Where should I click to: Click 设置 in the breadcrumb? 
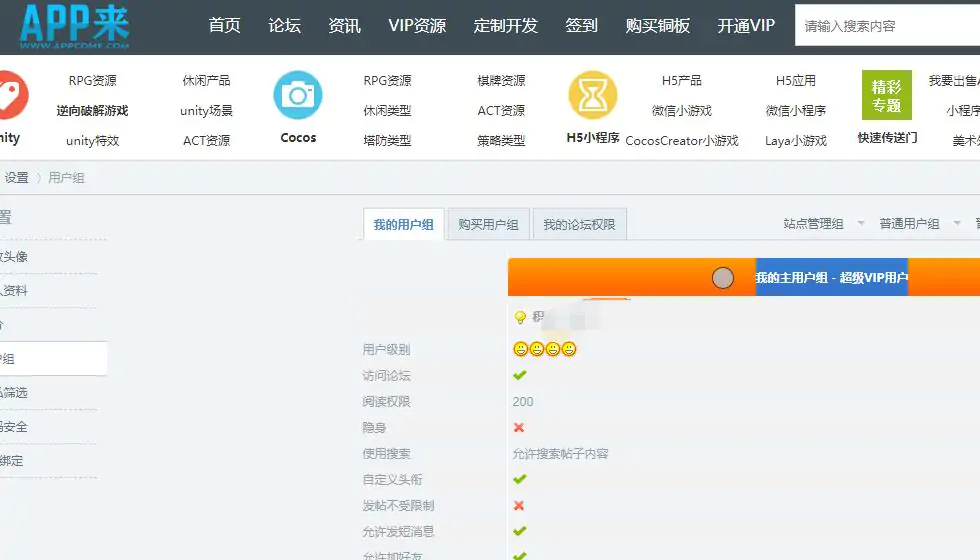pyautogui.click(x=16, y=178)
